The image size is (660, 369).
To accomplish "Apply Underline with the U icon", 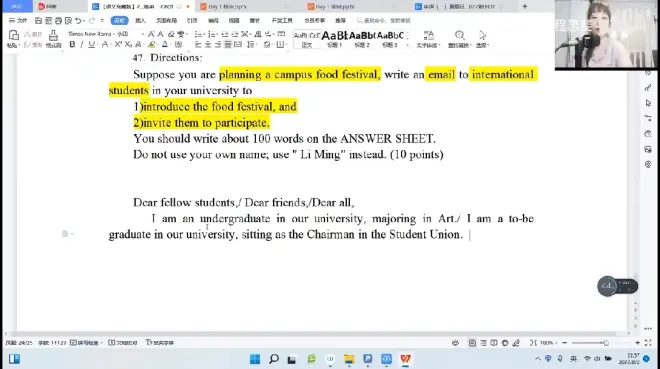I will tap(91, 44).
